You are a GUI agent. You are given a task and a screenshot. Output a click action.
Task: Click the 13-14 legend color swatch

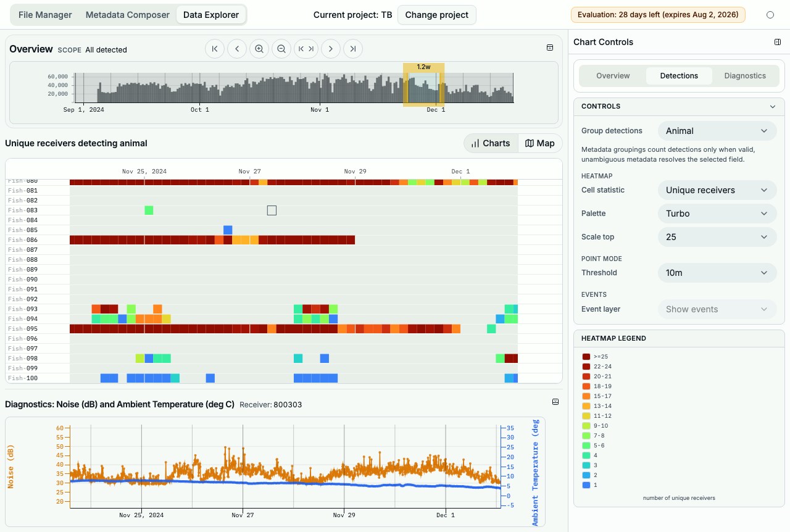[x=586, y=406]
